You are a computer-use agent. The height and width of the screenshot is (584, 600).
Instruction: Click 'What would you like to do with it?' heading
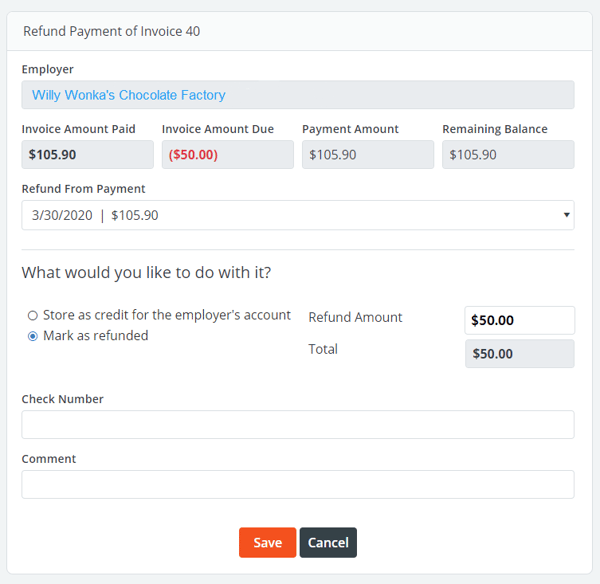(x=146, y=273)
